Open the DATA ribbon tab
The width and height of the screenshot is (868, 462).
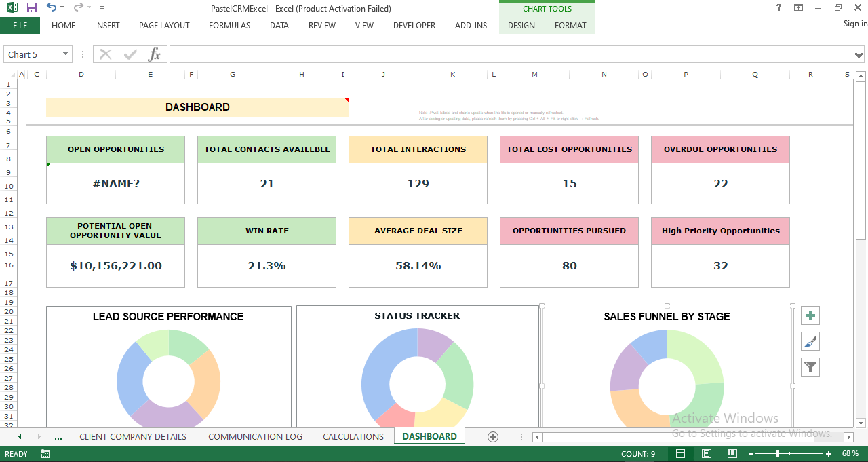pos(279,26)
